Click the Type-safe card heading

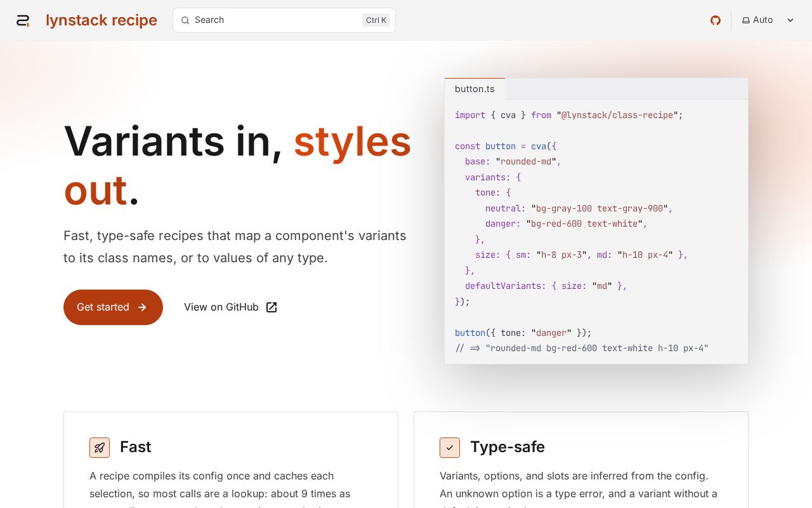(507, 447)
